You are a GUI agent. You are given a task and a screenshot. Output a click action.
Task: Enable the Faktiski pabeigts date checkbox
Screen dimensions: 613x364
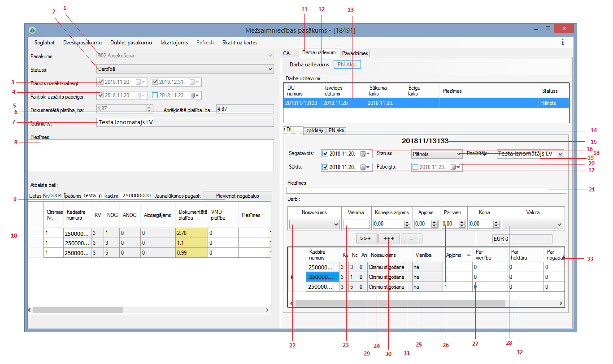(x=155, y=95)
